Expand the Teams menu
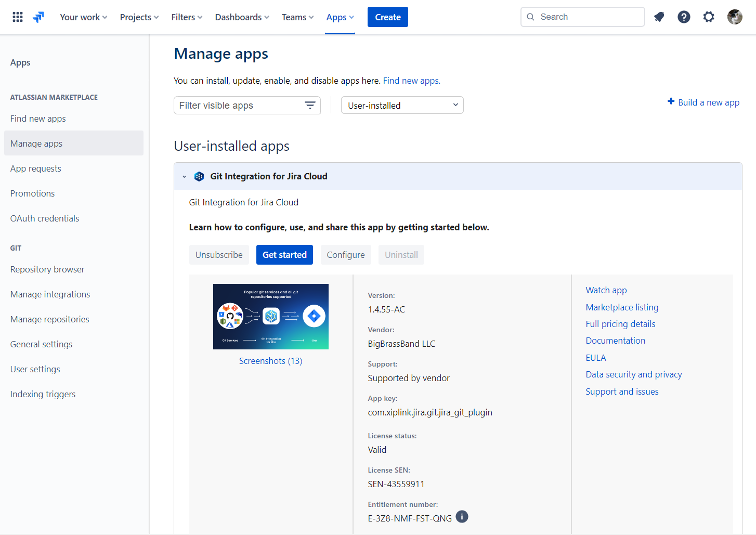This screenshot has width=756, height=535. pos(298,17)
